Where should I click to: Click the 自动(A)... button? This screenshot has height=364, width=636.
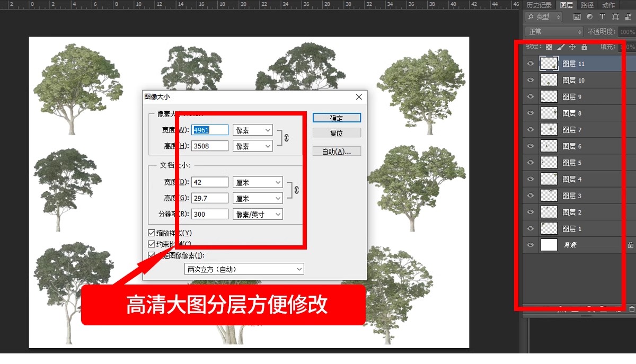(x=337, y=150)
